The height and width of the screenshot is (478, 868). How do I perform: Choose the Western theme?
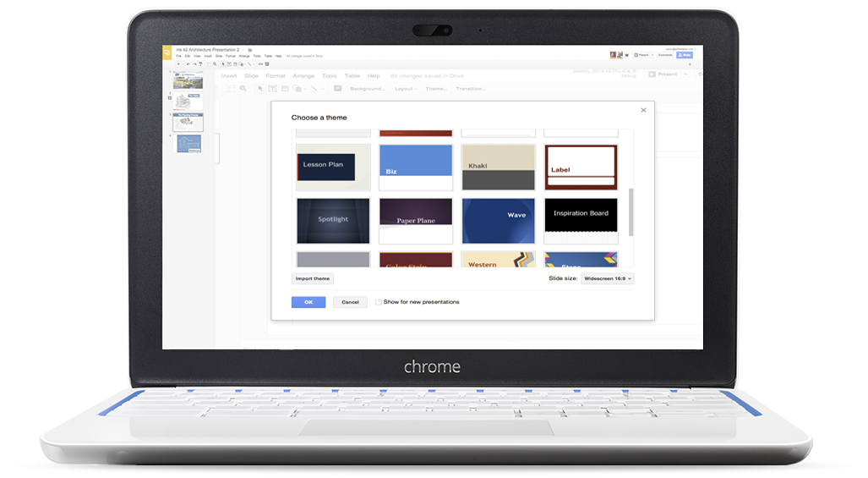coord(498,260)
